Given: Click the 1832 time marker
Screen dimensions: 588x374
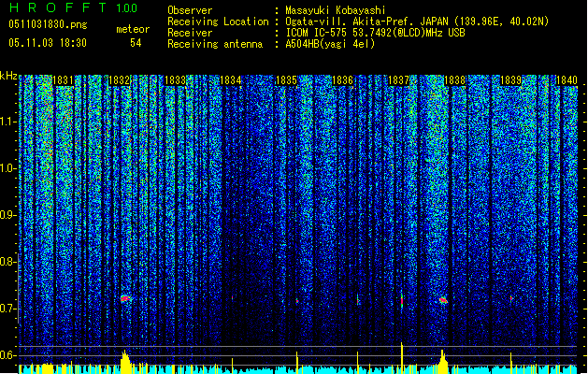Looking at the screenshot, I should pyautogui.click(x=119, y=80).
